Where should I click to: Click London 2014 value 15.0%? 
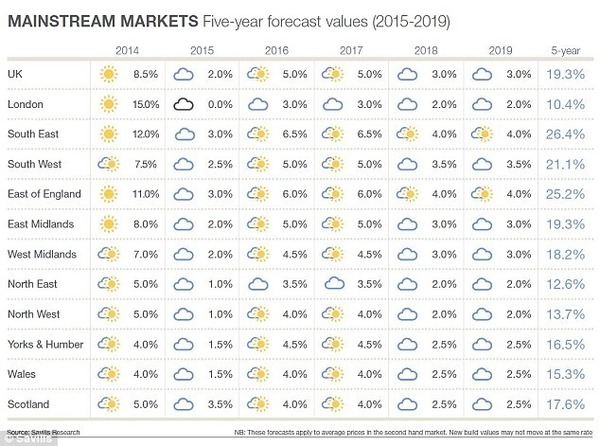point(146,104)
